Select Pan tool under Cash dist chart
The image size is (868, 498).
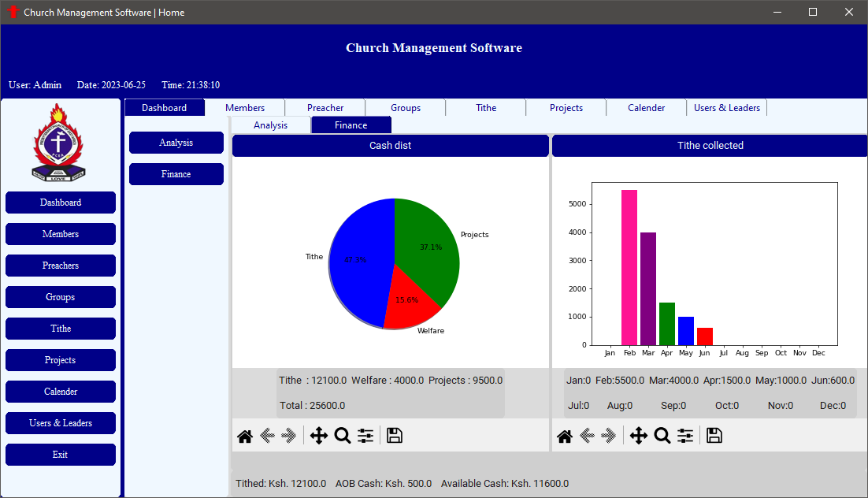coord(319,436)
